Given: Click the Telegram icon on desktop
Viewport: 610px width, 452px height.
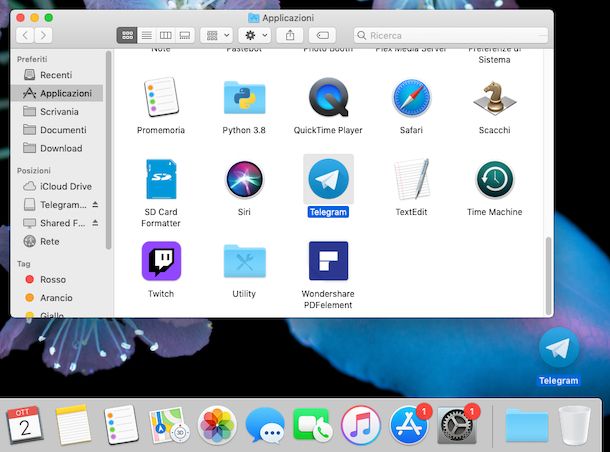Looking at the screenshot, I should [559, 348].
